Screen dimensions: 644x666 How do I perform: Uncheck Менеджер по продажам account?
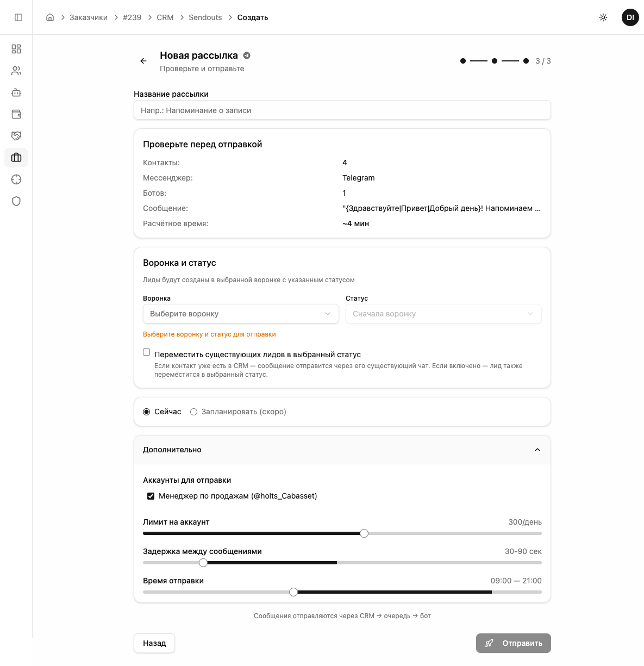(x=151, y=496)
